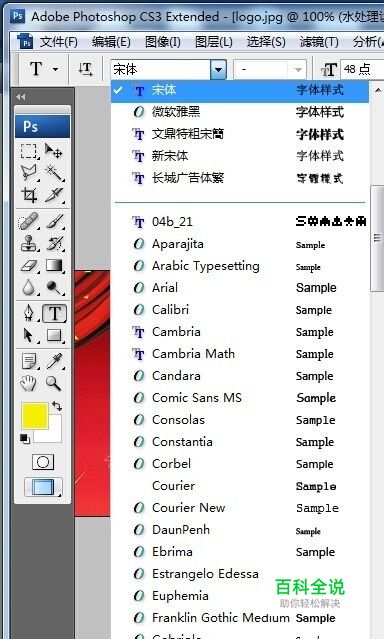Select the Horizontal Type tool in toolbox

click(55, 313)
